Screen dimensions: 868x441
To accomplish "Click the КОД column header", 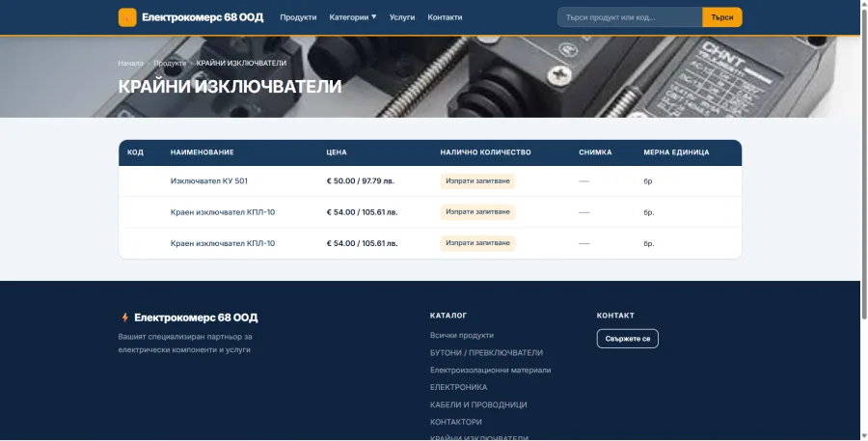I will coord(135,152).
